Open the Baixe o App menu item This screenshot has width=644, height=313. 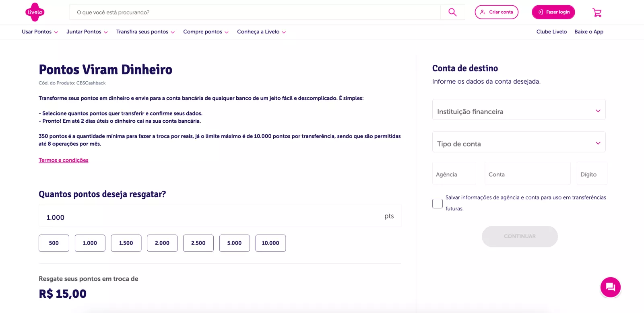589,32
